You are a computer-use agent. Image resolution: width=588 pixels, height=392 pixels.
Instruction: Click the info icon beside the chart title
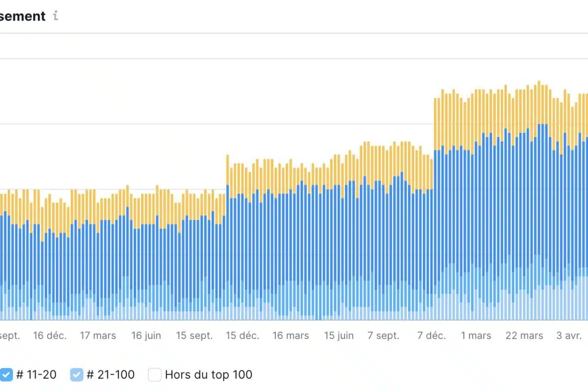click(x=55, y=16)
